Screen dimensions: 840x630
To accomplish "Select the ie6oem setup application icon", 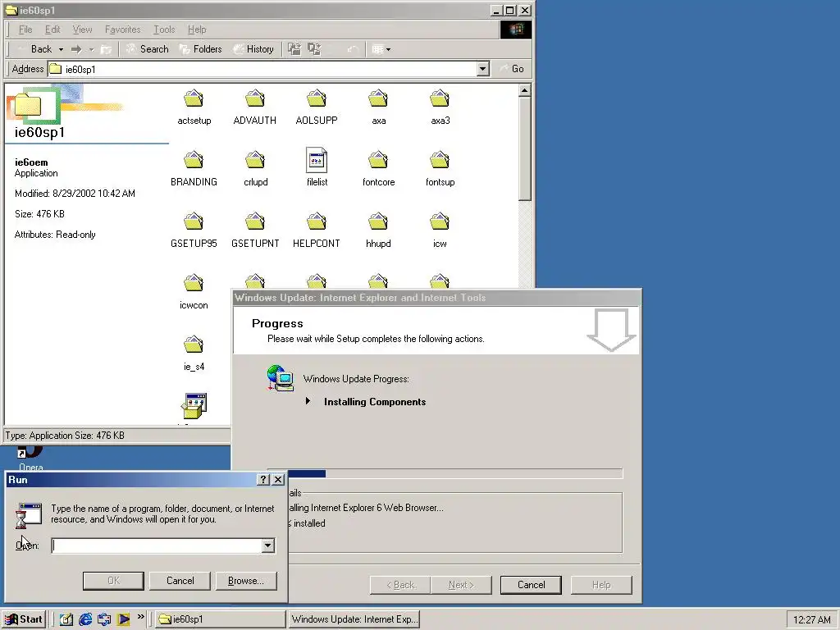I will pyautogui.click(x=194, y=406).
